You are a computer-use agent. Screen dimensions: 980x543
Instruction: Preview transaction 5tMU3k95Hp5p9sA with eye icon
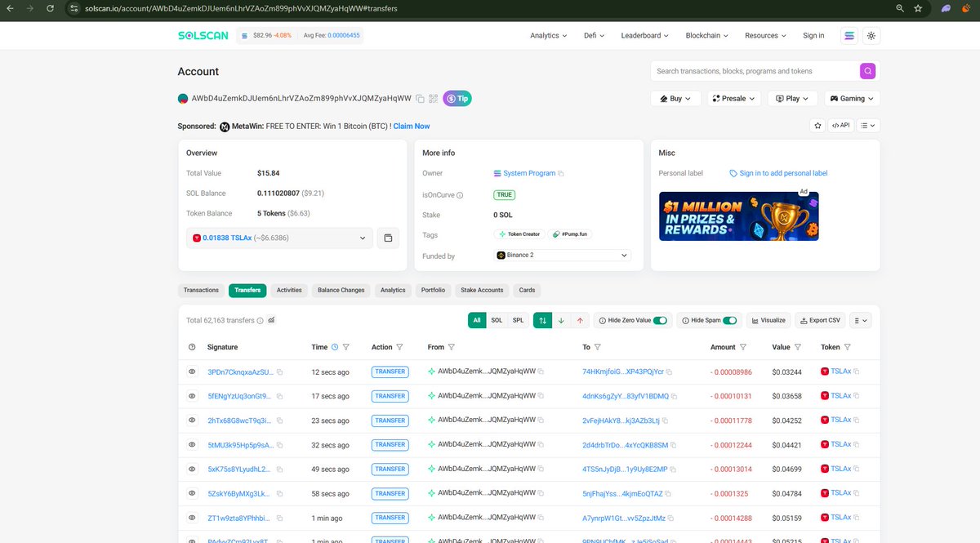click(x=192, y=445)
